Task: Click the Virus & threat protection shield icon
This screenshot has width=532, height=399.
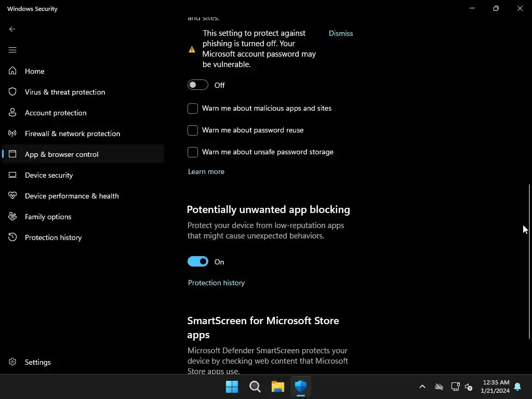Action: (12, 91)
